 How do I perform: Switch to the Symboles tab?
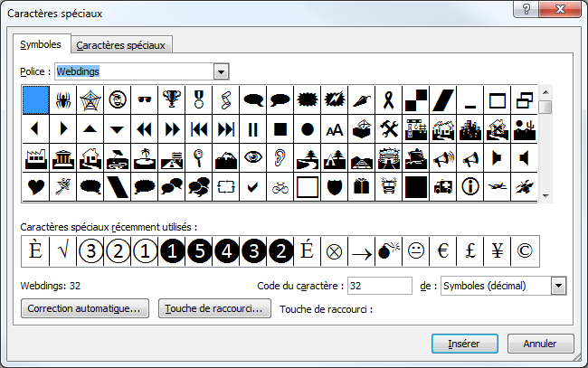click(x=41, y=44)
